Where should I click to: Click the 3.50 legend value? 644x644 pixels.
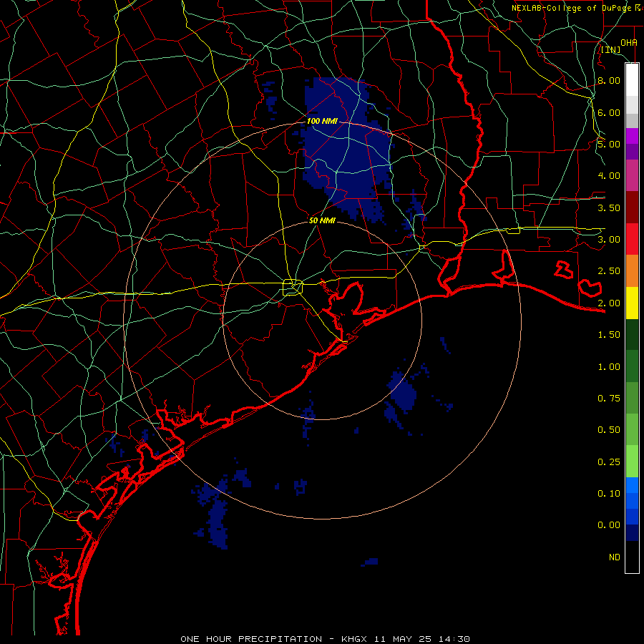(x=609, y=208)
